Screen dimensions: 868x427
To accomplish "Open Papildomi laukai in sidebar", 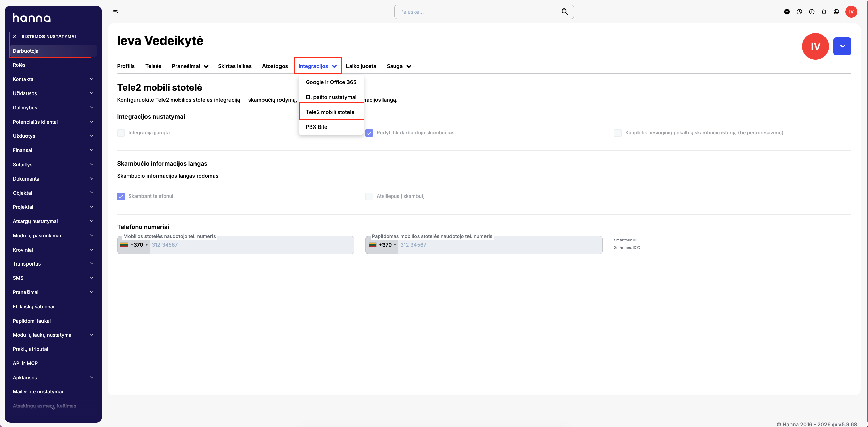I will 53,321.
